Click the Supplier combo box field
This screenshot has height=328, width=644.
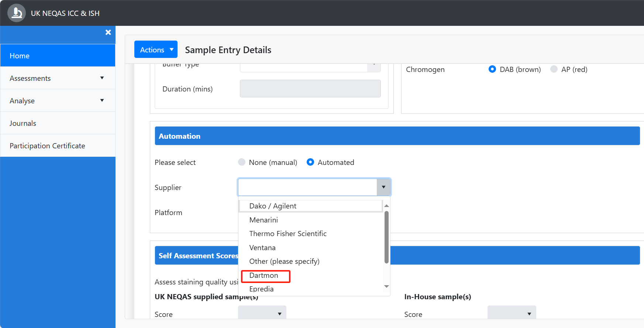[x=307, y=187]
